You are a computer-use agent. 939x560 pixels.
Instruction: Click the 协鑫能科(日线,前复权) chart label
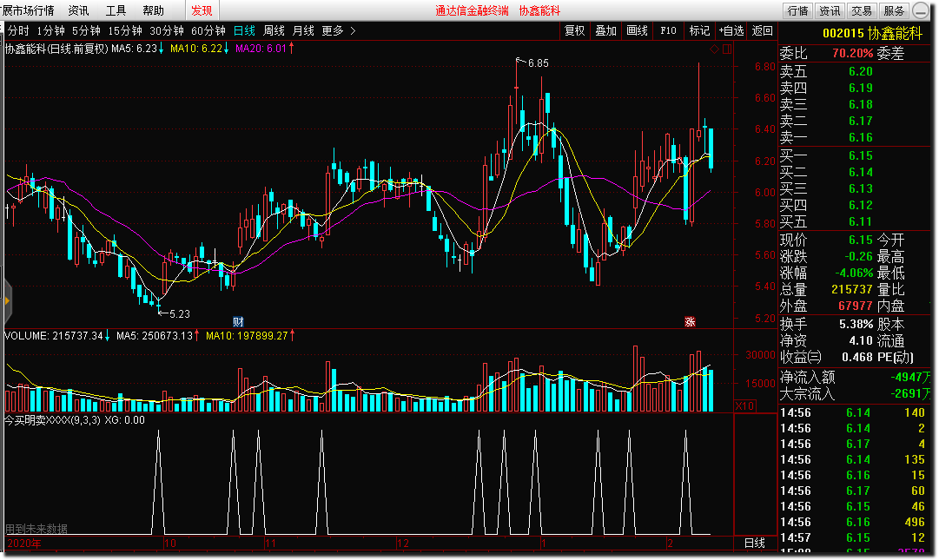click(x=56, y=49)
